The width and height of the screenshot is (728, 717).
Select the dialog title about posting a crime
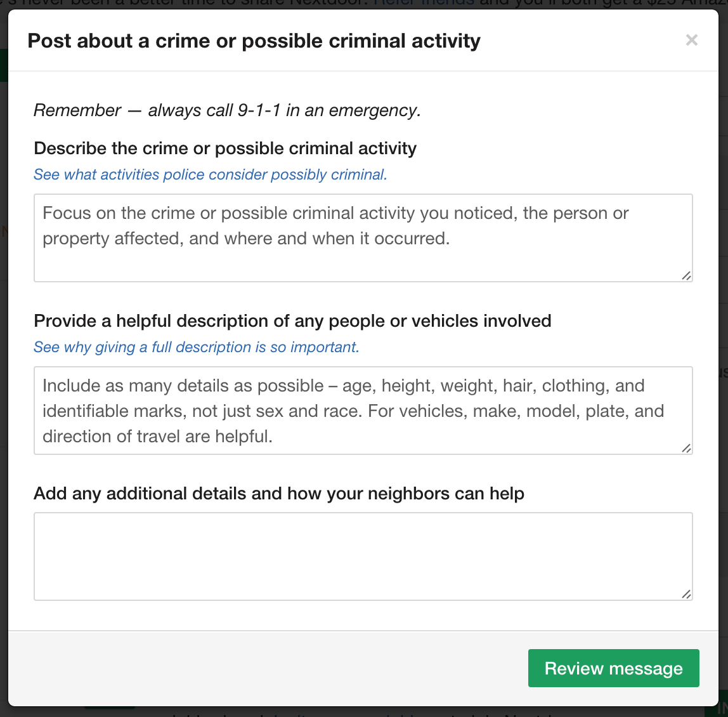tap(254, 41)
